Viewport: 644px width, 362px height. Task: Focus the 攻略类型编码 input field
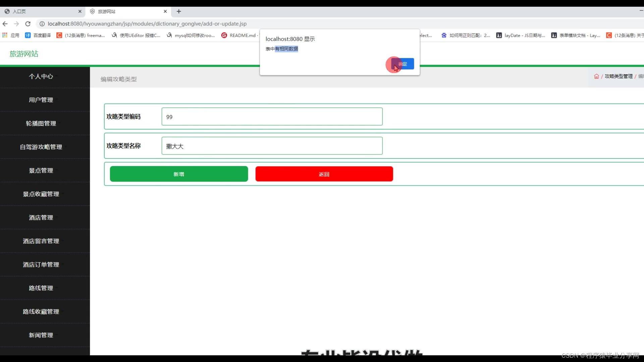272,117
